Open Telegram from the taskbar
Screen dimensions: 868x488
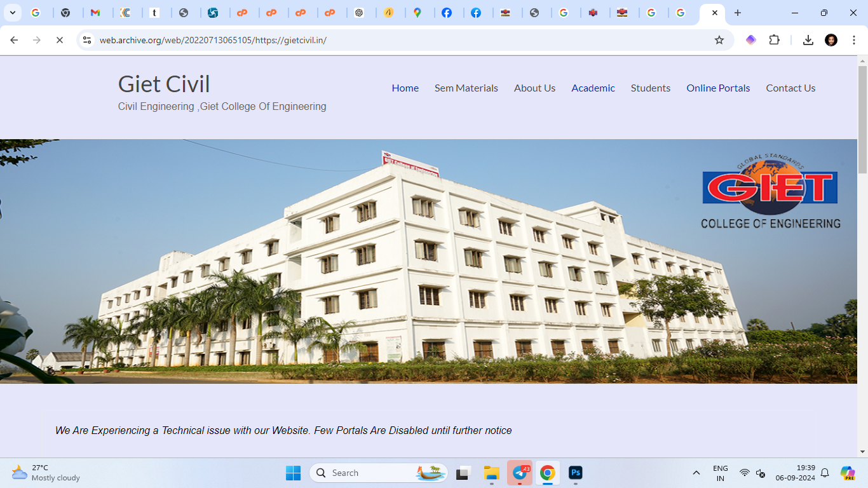click(x=520, y=473)
